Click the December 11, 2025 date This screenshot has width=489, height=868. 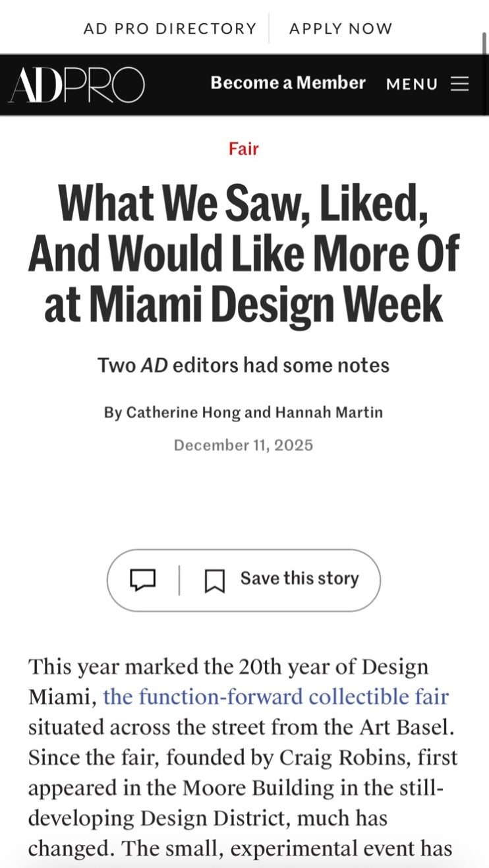click(244, 445)
